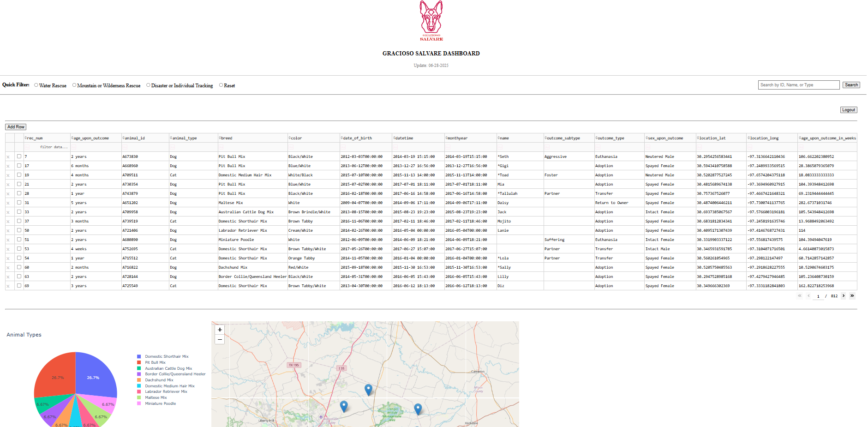Click the sex_upon_outcome sort arrows

point(647,138)
